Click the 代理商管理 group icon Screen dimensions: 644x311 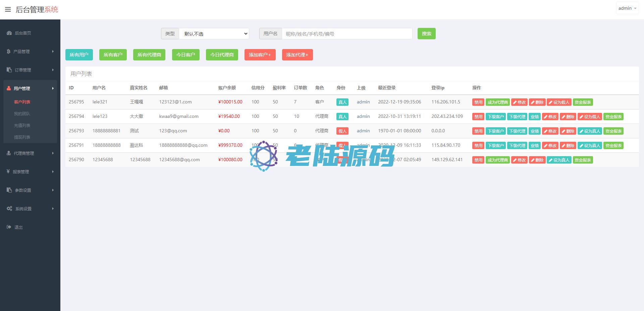tap(9, 153)
